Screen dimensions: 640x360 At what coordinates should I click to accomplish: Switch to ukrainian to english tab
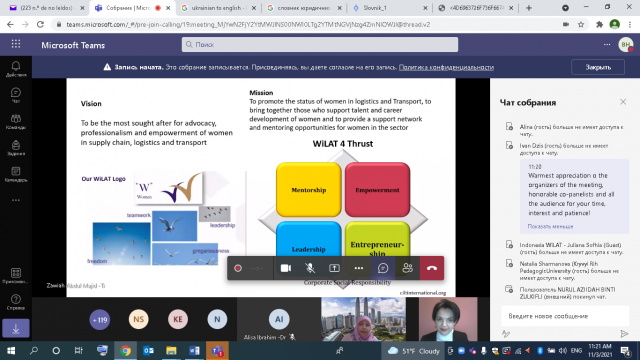[219, 8]
